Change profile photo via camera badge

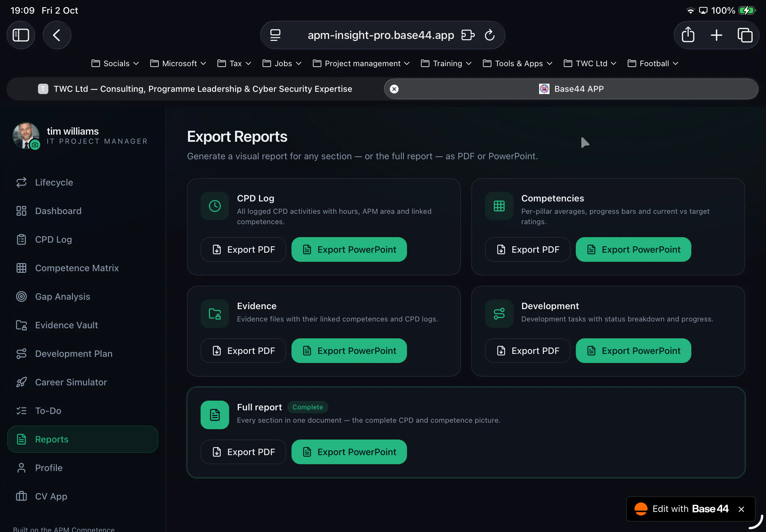click(x=35, y=145)
